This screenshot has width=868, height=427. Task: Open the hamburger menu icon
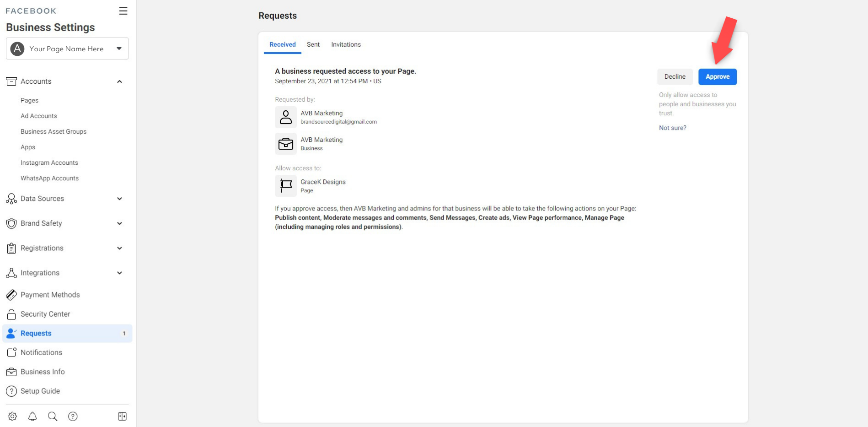tap(123, 11)
